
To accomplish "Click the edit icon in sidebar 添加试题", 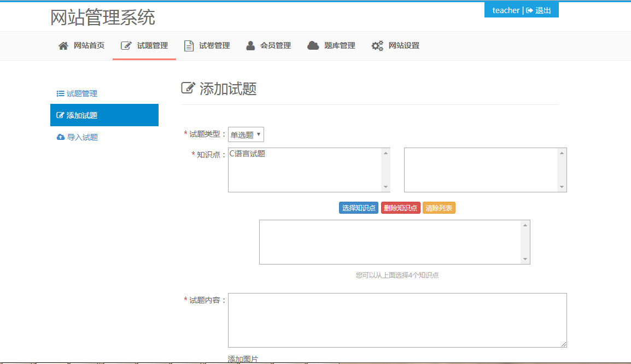I will click(x=60, y=115).
